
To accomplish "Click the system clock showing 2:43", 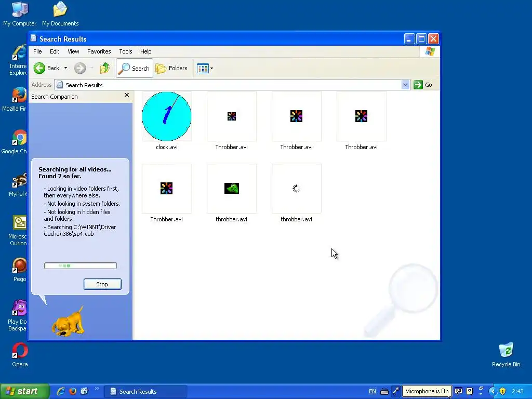I will coord(518,392).
